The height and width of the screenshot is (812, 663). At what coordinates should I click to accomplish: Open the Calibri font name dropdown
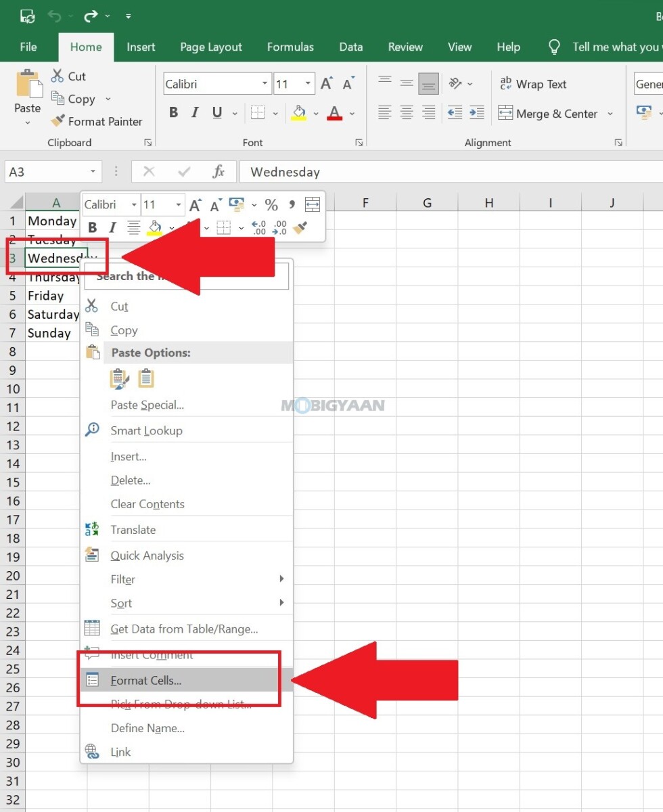pos(265,83)
